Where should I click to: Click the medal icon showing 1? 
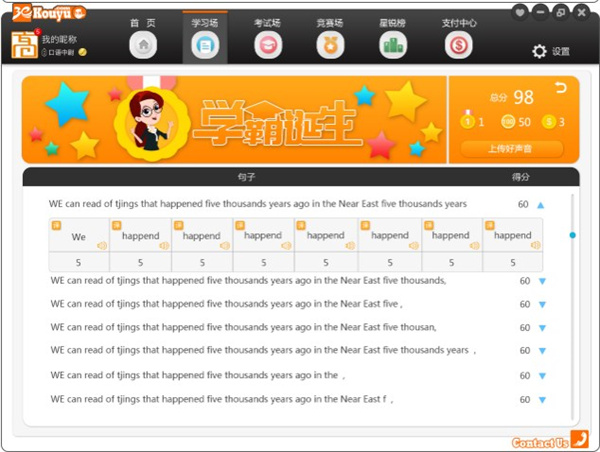pos(467,121)
